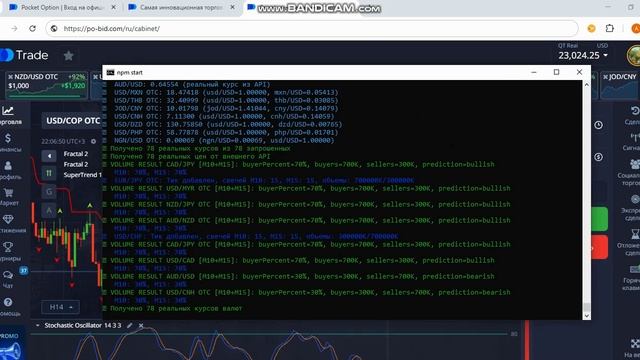
Task: Click the G chart tool button
Action: (x=49, y=191)
